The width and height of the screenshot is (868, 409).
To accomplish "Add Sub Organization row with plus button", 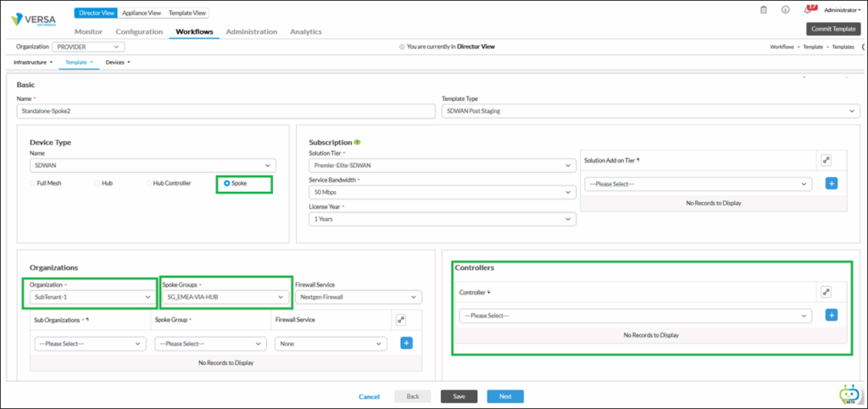I will pyautogui.click(x=406, y=344).
